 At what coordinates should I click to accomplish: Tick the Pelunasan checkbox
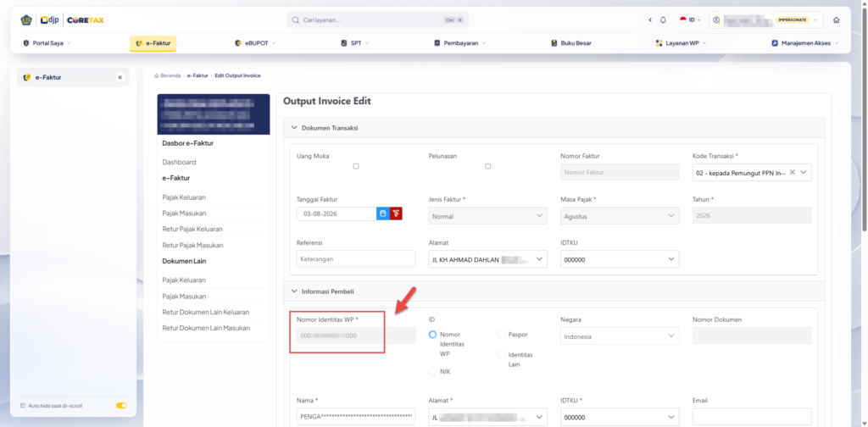click(x=487, y=167)
